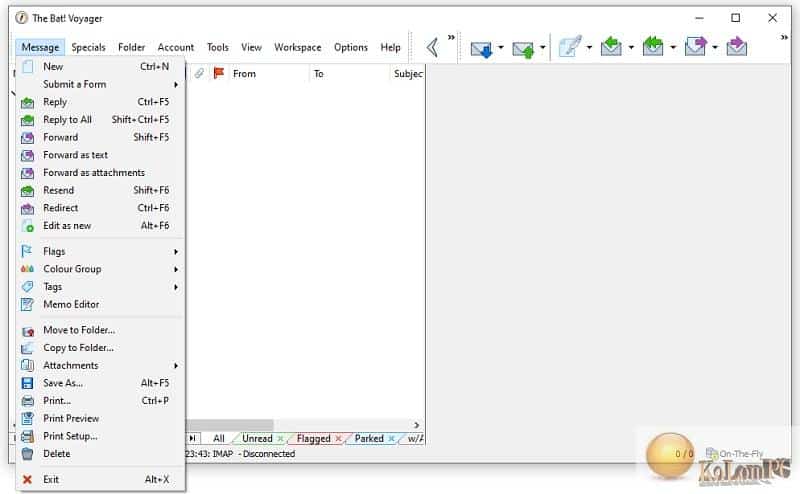Click the back arrow toolbar icon
Screen dimensions: 800x494
433,47
